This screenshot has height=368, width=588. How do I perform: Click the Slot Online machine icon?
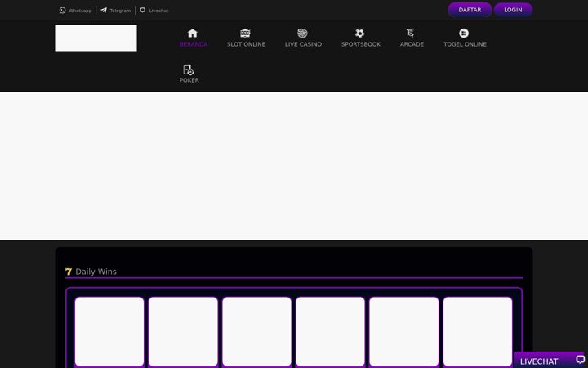tap(245, 33)
